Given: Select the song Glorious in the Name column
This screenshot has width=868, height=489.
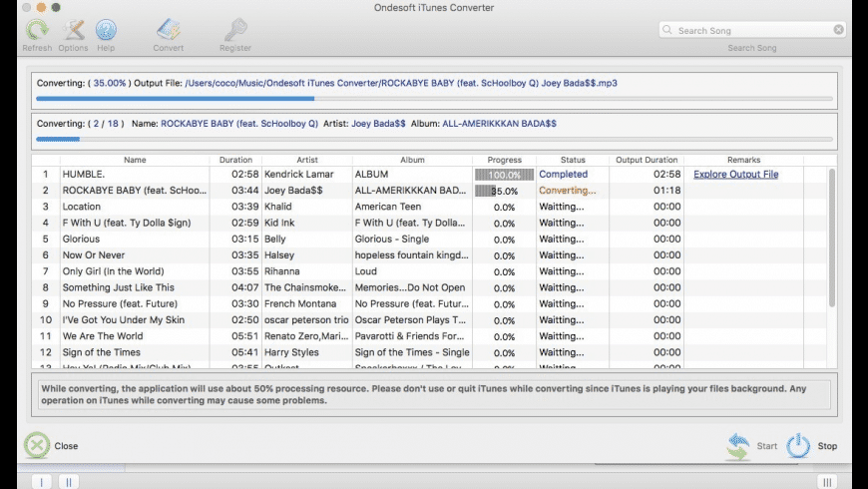Looking at the screenshot, I should point(81,239).
